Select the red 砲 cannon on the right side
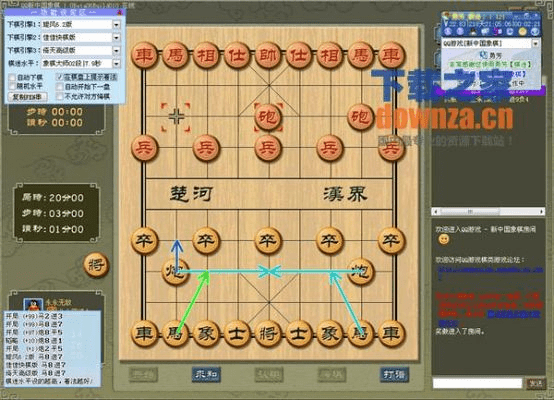554x400 pixels. pos(361,117)
